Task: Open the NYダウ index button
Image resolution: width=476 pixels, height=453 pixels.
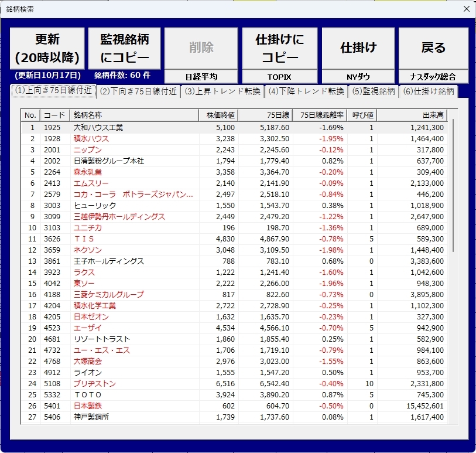Action: tap(358, 77)
